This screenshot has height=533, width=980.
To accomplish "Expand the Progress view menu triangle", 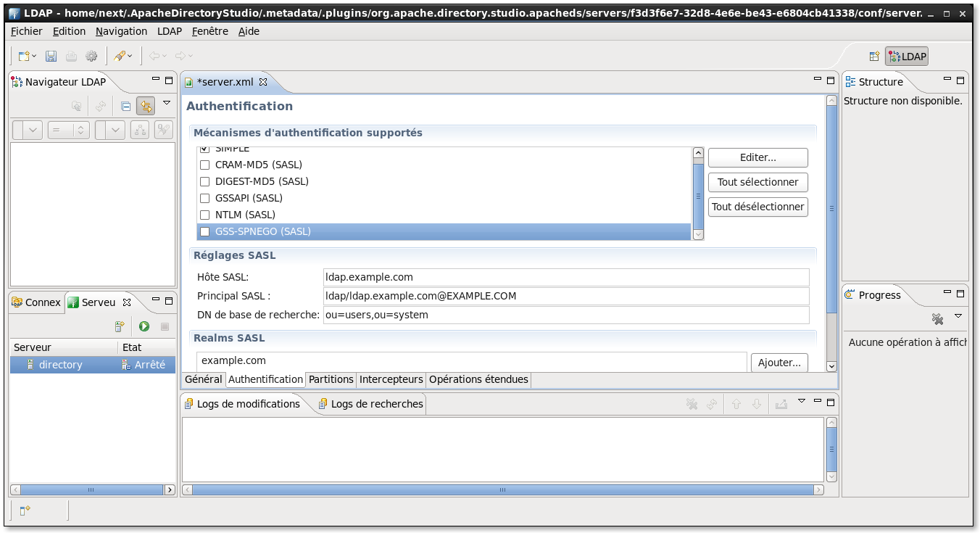I will click(x=958, y=316).
